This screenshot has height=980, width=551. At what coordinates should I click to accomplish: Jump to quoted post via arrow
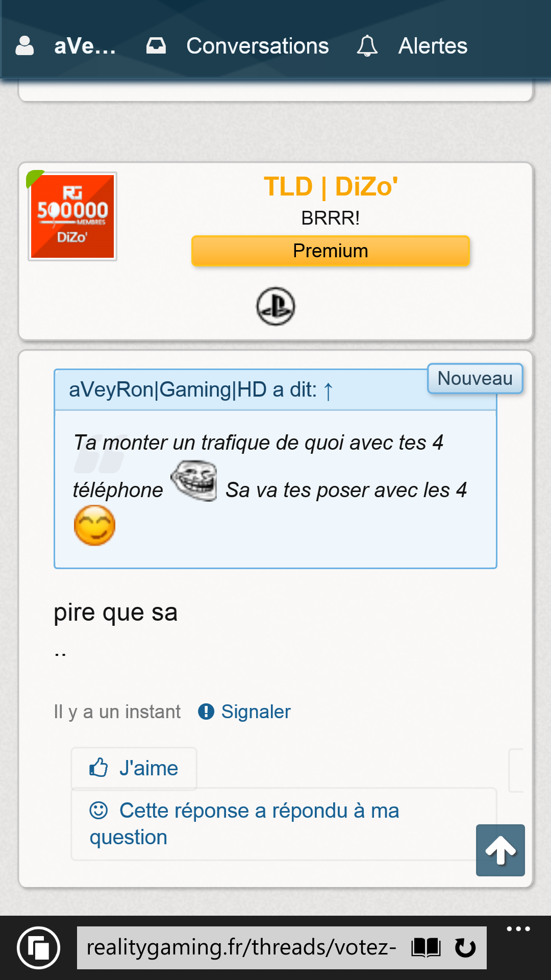coord(329,391)
